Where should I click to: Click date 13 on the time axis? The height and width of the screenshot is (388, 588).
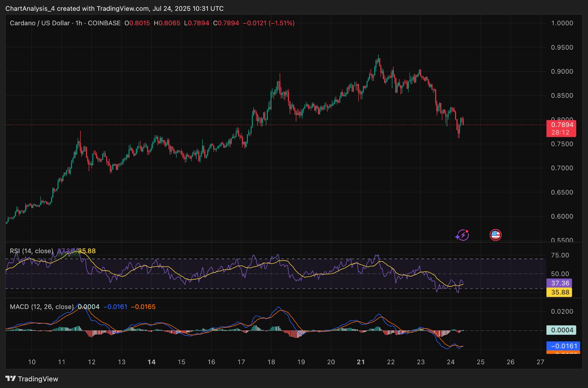pyautogui.click(x=122, y=362)
